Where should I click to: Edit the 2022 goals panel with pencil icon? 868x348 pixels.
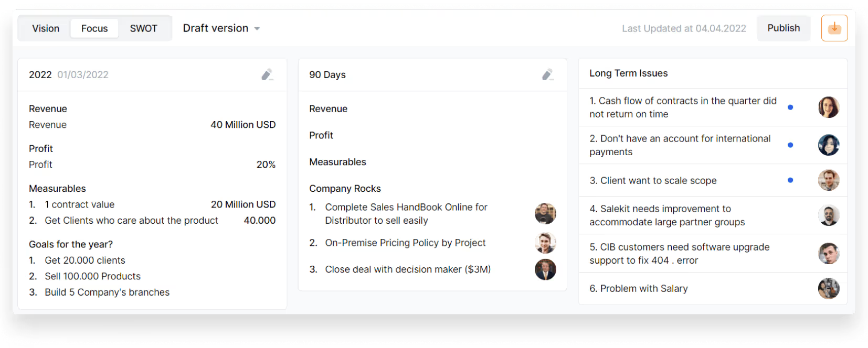267,75
